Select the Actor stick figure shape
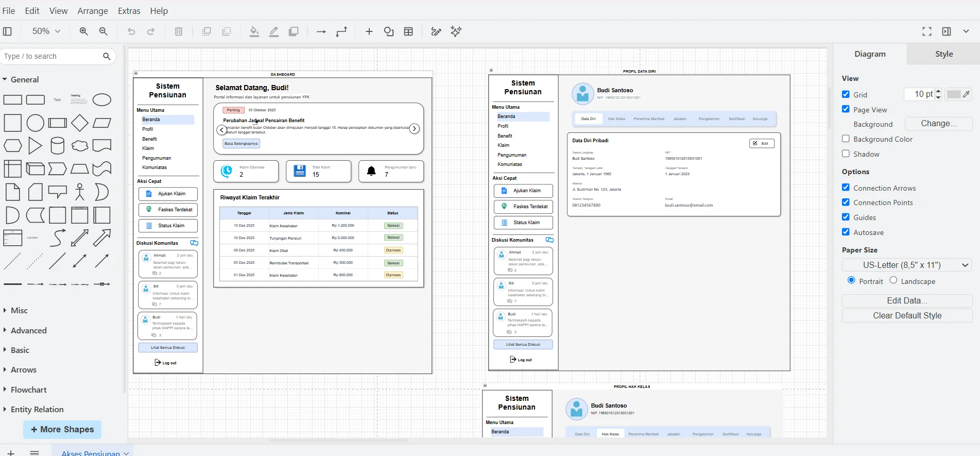This screenshot has width=980, height=456. click(x=79, y=192)
